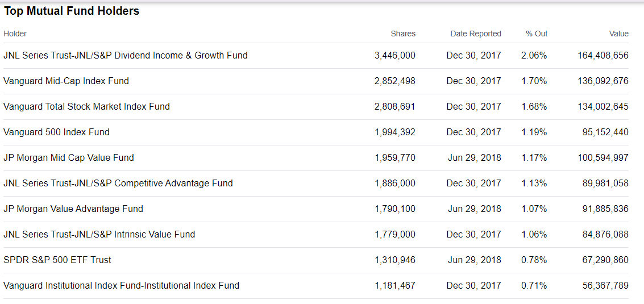Click the 164,408,656 value cell

click(x=603, y=56)
